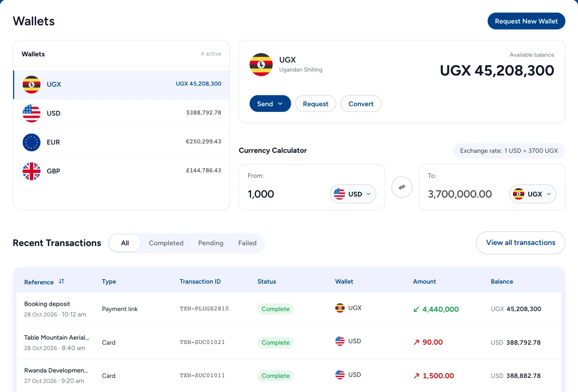Click the Transaction ID column header
Screen dimensions: 578x392
(x=200, y=281)
